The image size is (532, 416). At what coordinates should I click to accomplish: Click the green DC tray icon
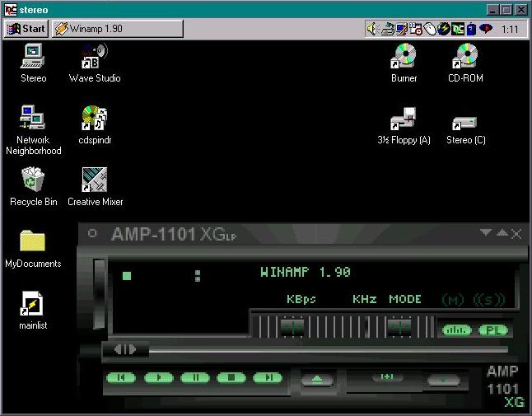458,29
